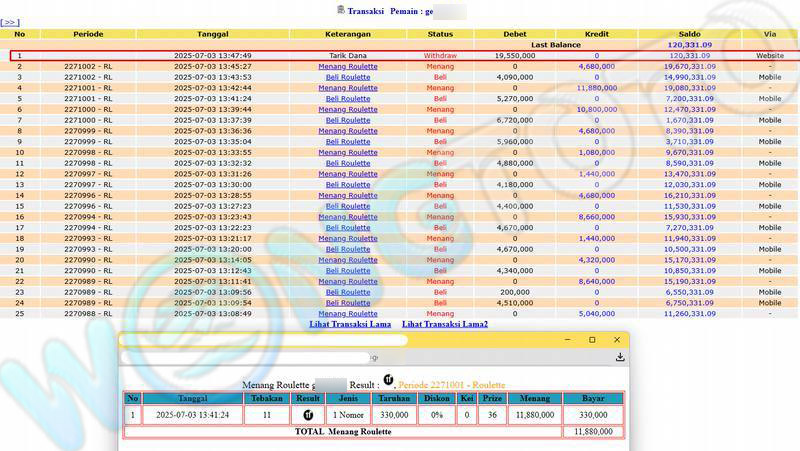800x451 pixels.
Task: Select Beli Roulette link in row 24
Action: 348,302
